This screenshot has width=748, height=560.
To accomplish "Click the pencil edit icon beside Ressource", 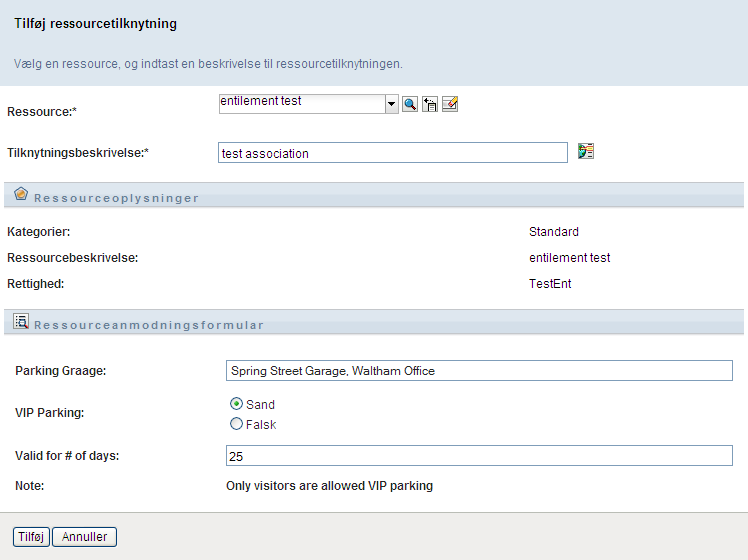I will (450, 104).
